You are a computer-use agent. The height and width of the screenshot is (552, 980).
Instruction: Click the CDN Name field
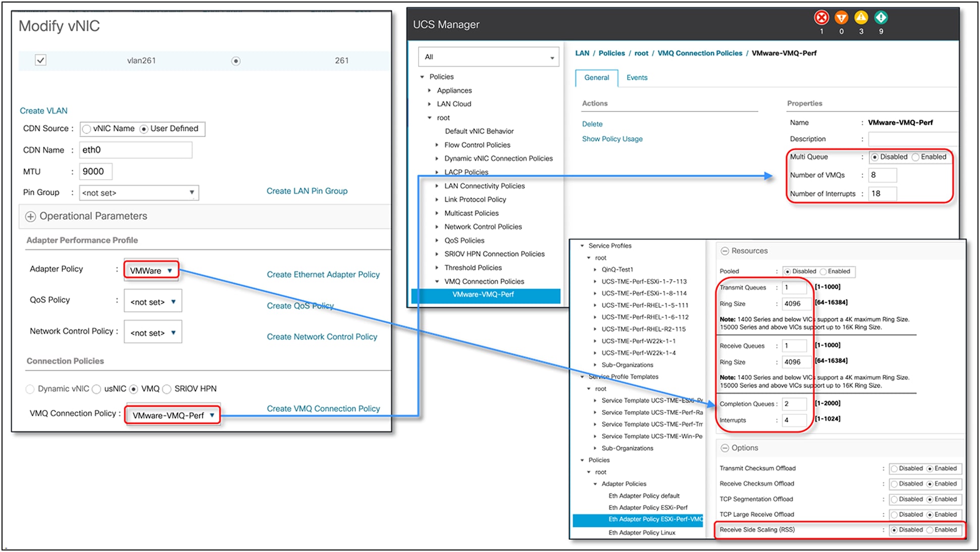coord(136,150)
